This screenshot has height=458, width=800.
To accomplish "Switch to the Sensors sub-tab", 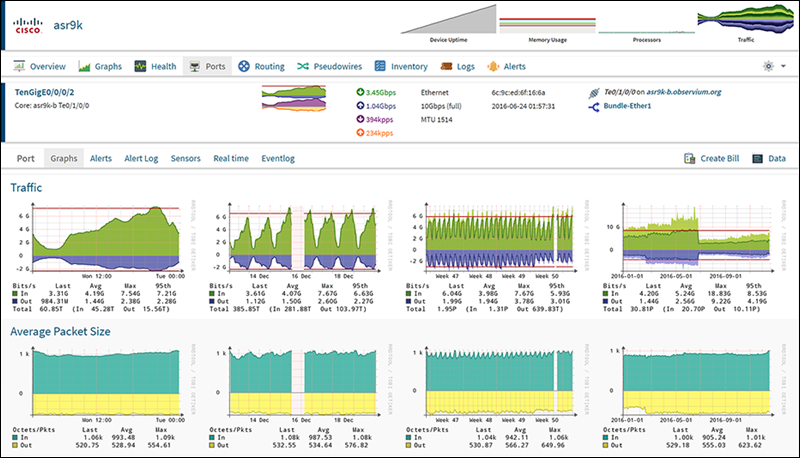I will coord(186,159).
